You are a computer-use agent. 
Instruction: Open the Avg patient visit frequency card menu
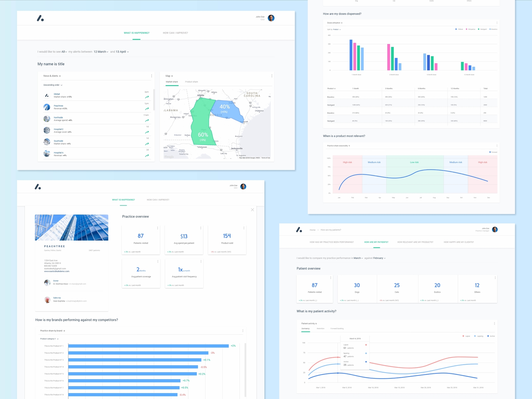coord(201,262)
